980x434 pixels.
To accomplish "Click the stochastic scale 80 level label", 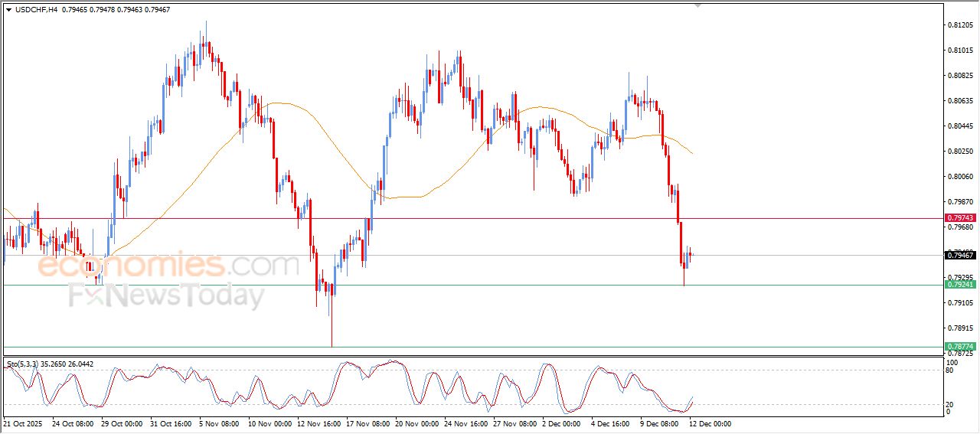I will coord(950,370).
